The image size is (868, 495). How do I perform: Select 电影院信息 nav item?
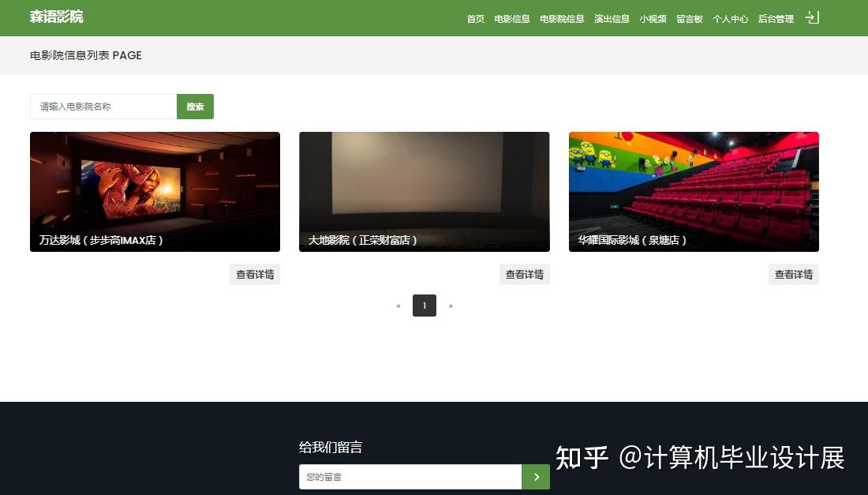click(562, 19)
